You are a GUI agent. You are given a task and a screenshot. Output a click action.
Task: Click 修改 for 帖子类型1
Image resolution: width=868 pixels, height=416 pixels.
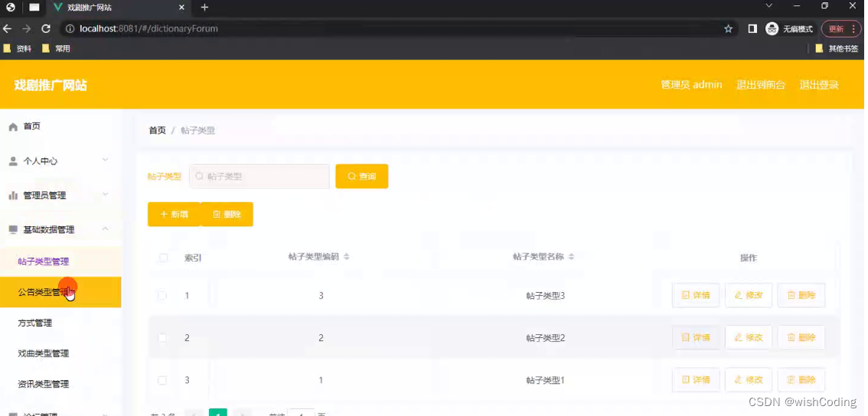click(x=749, y=380)
